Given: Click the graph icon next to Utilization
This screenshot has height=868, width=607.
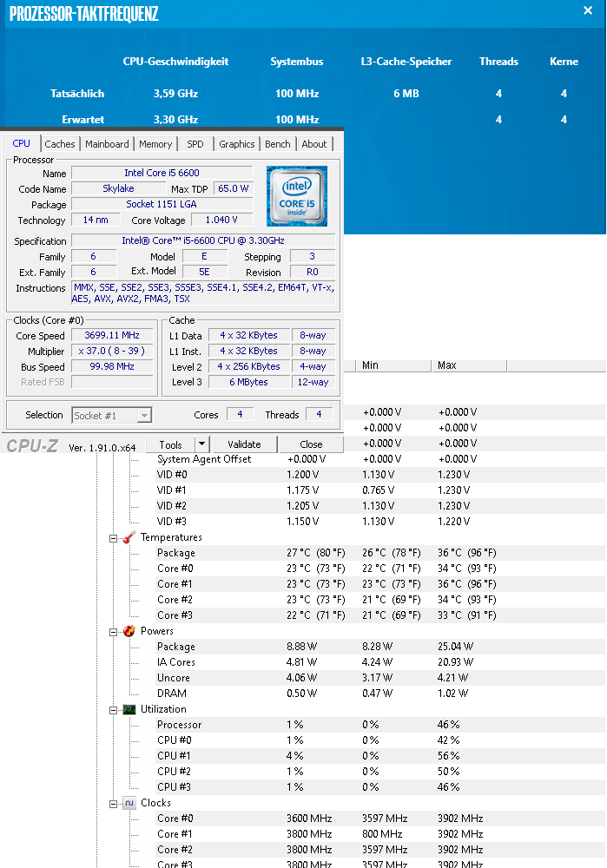Looking at the screenshot, I should [x=129, y=709].
